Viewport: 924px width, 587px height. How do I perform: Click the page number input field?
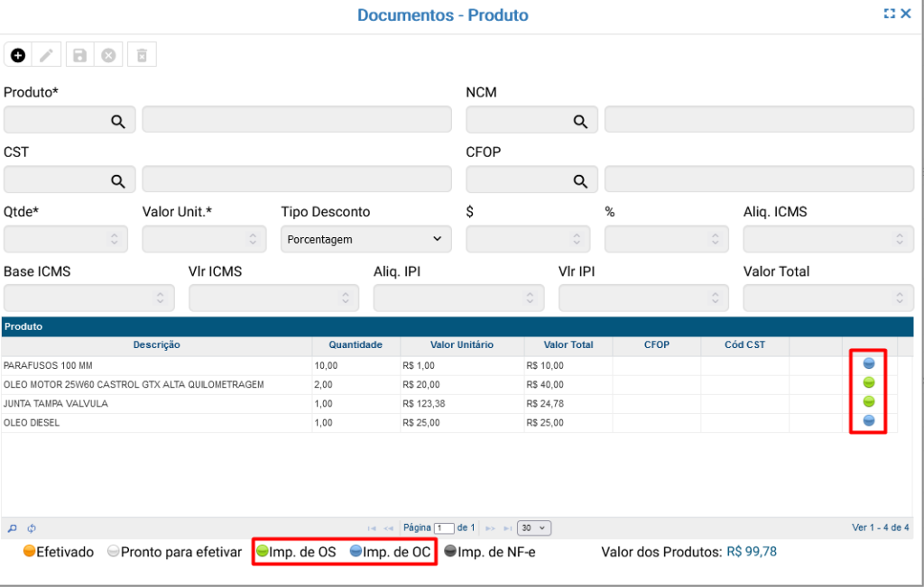[x=444, y=528]
